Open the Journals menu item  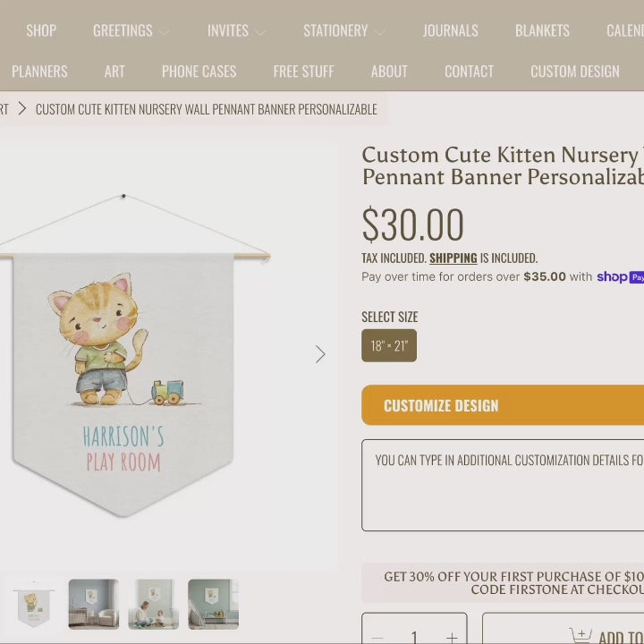pos(450,30)
